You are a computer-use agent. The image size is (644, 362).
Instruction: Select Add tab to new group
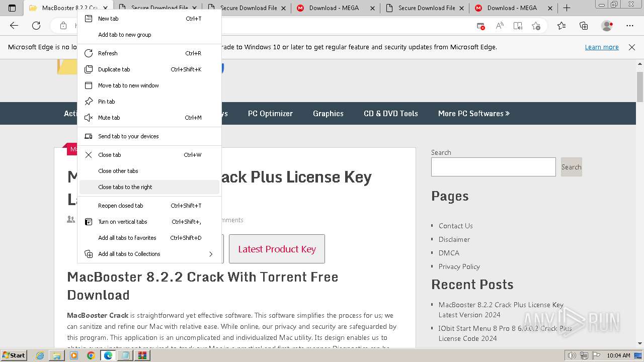(149, 35)
